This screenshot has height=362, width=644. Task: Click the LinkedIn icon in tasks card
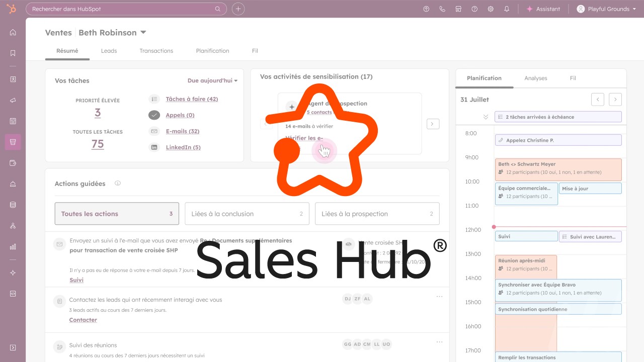click(154, 147)
